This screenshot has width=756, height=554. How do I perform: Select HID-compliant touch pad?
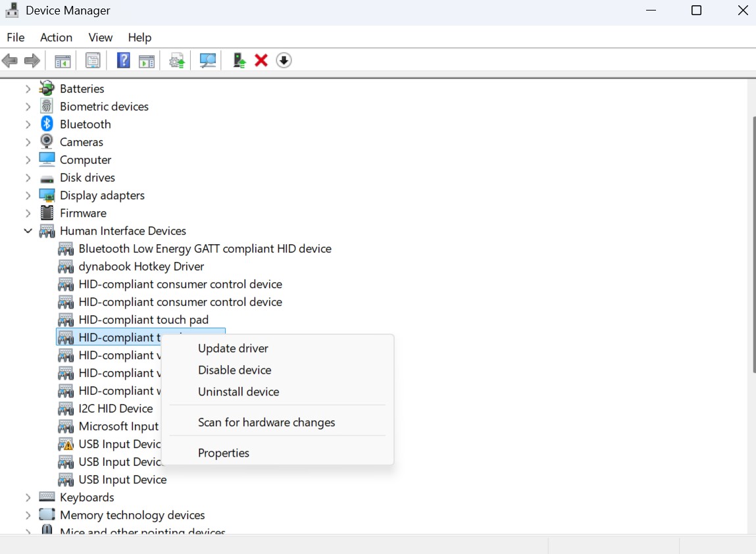click(x=143, y=320)
